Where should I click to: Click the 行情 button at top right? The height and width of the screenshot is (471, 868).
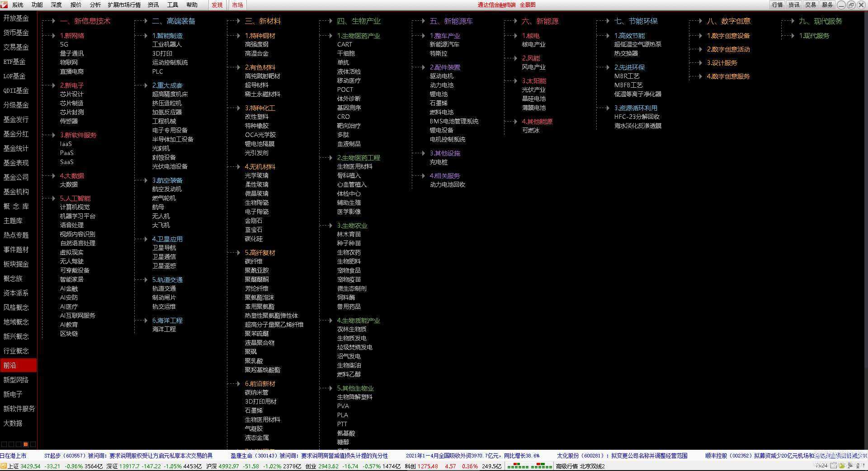[x=777, y=5]
